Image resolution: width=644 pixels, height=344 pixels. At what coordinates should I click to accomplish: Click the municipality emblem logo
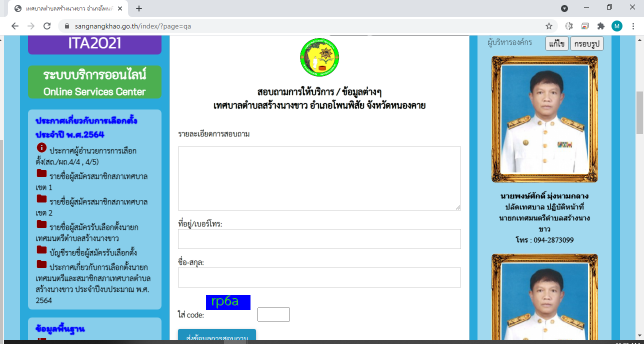tap(319, 57)
